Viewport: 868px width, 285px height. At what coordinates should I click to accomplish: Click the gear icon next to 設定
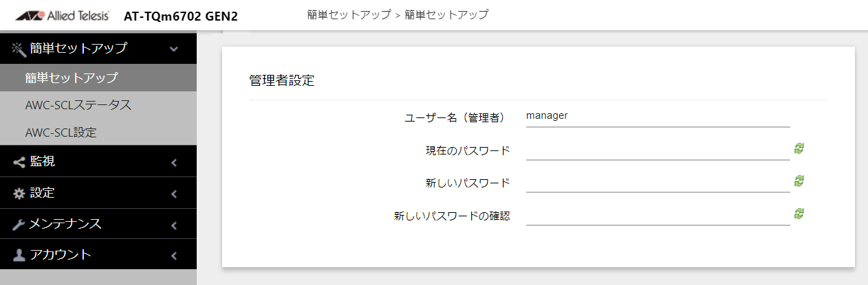click(19, 193)
